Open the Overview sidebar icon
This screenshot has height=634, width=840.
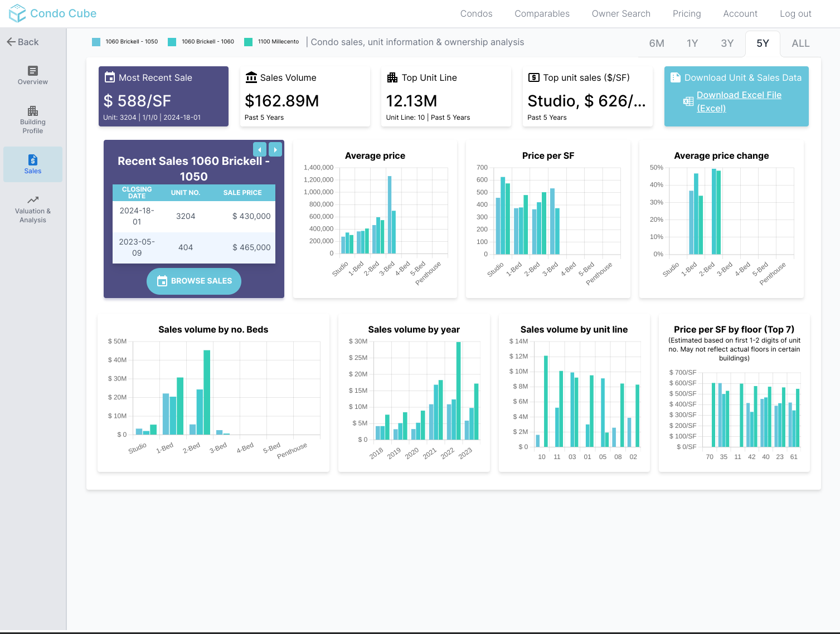click(33, 71)
